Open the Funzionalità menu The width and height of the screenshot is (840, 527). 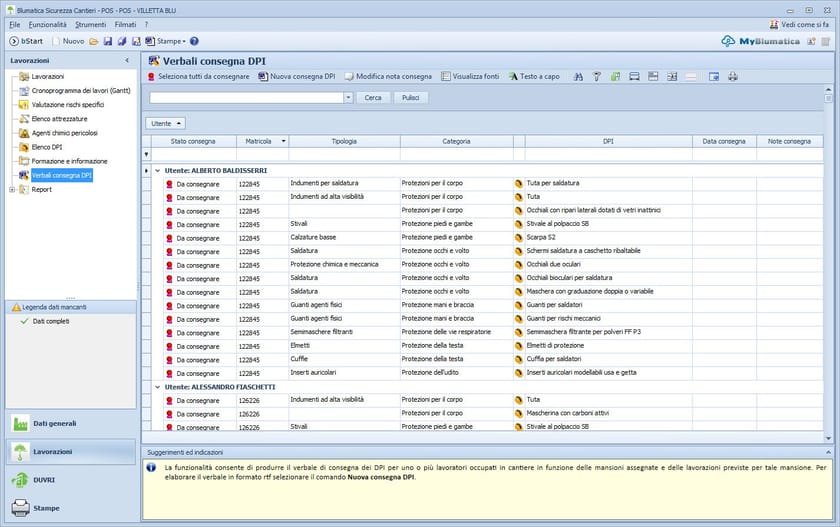(x=47, y=23)
